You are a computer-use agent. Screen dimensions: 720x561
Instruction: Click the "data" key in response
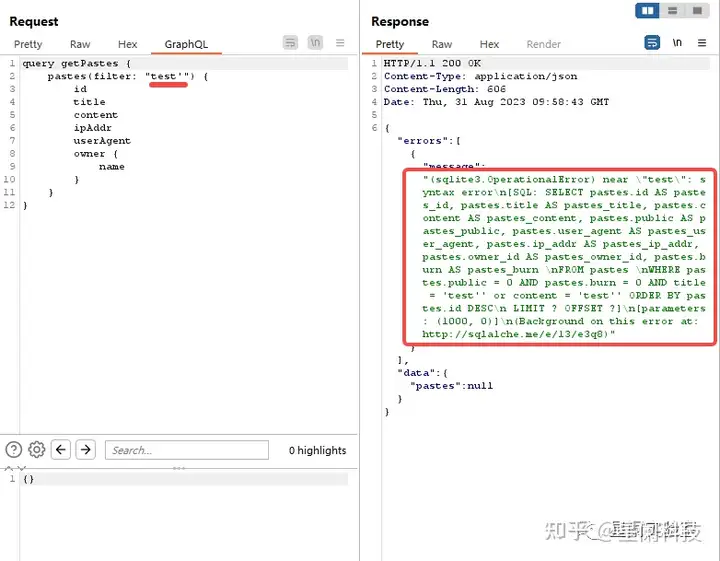point(416,373)
